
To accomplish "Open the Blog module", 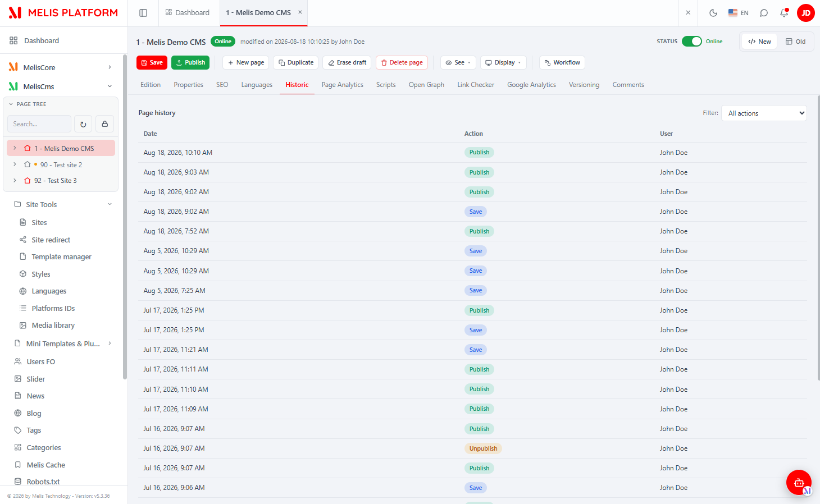I will [x=34, y=413].
